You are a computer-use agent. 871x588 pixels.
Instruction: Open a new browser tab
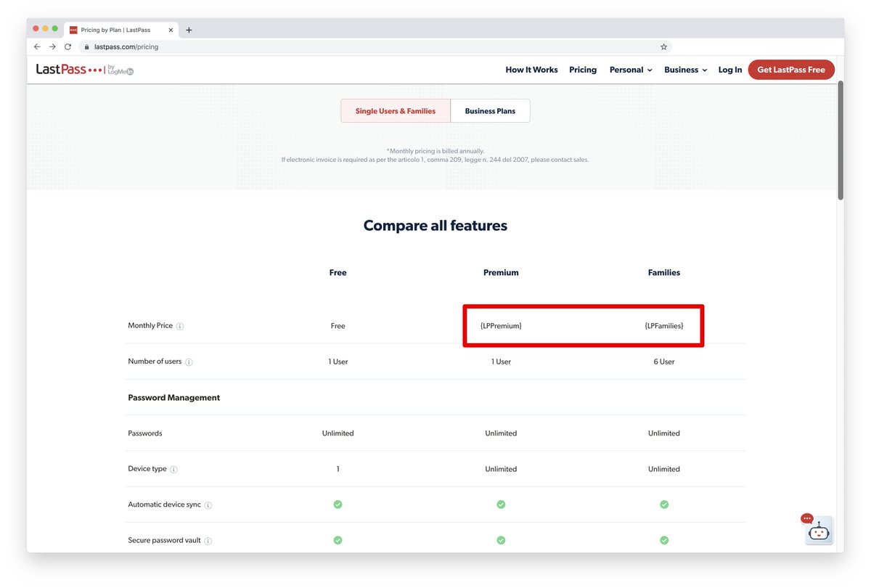point(189,30)
